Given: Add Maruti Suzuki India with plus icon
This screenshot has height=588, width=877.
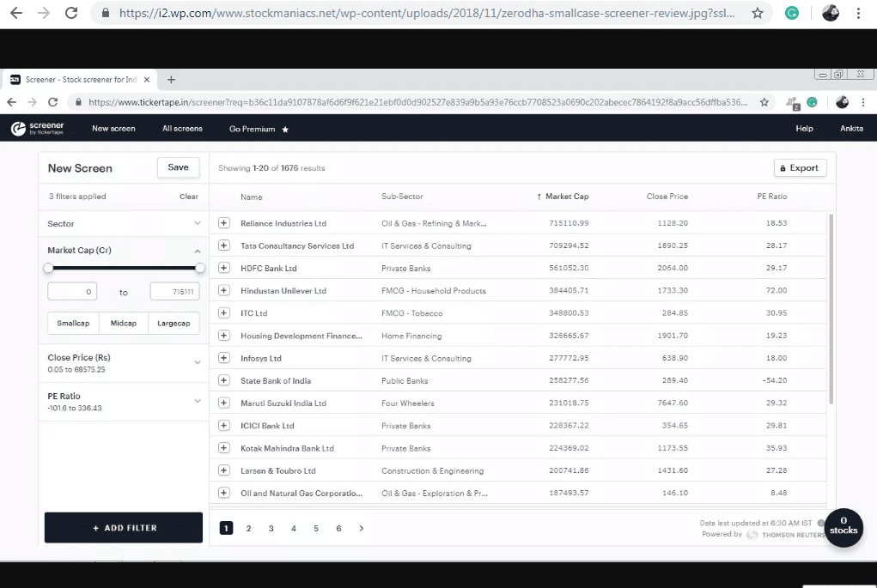Looking at the screenshot, I should pos(223,403).
